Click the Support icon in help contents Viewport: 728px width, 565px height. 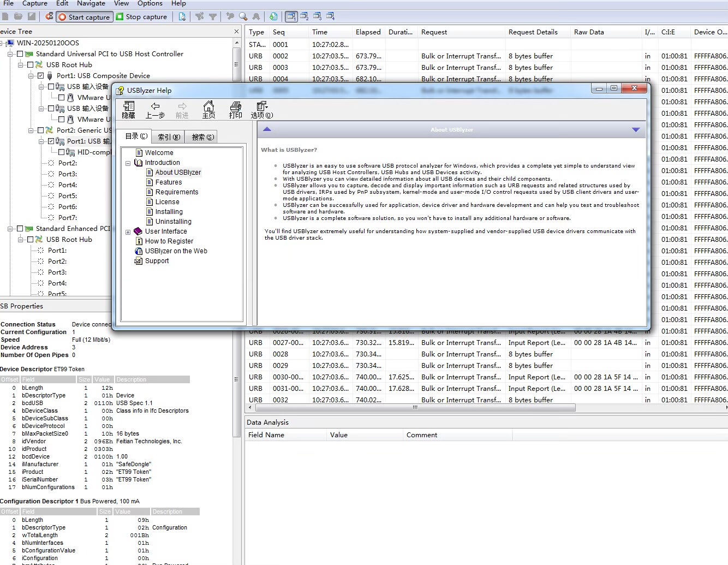pyautogui.click(x=139, y=261)
